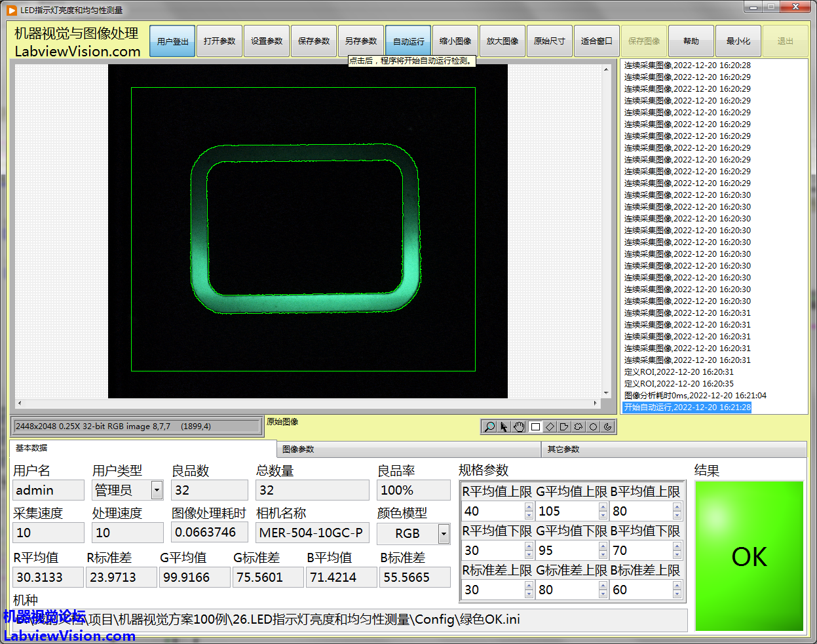Increase the R平均值上限 stepper value

529,507
